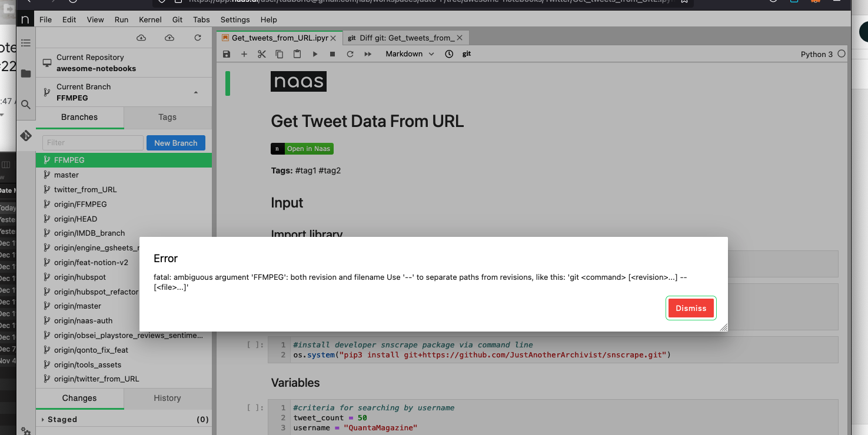Dismiss the ambiguous argument error
This screenshot has height=435, width=868.
[690, 307]
